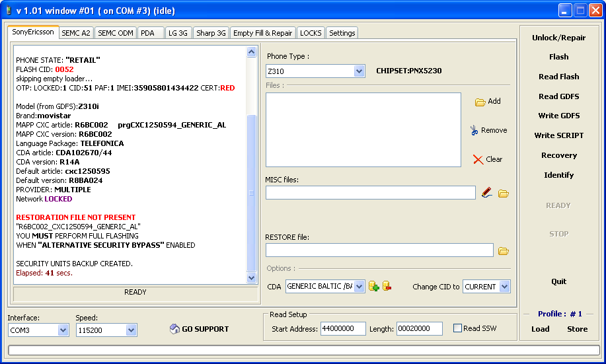This screenshot has width=606, height=364.
Task: Click the log scrollbar down arrow
Action: (x=252, y=277)
